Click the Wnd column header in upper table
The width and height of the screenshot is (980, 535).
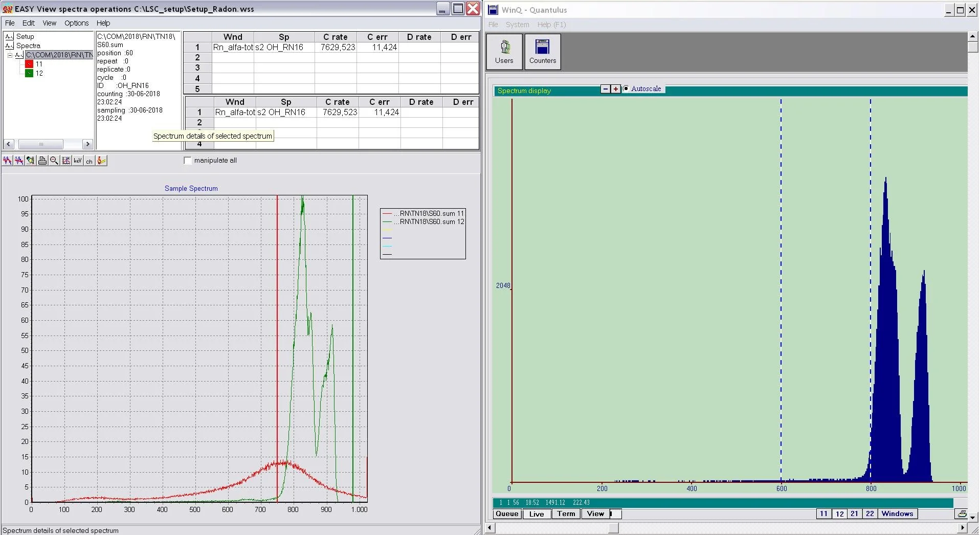[x=233, y=37]
